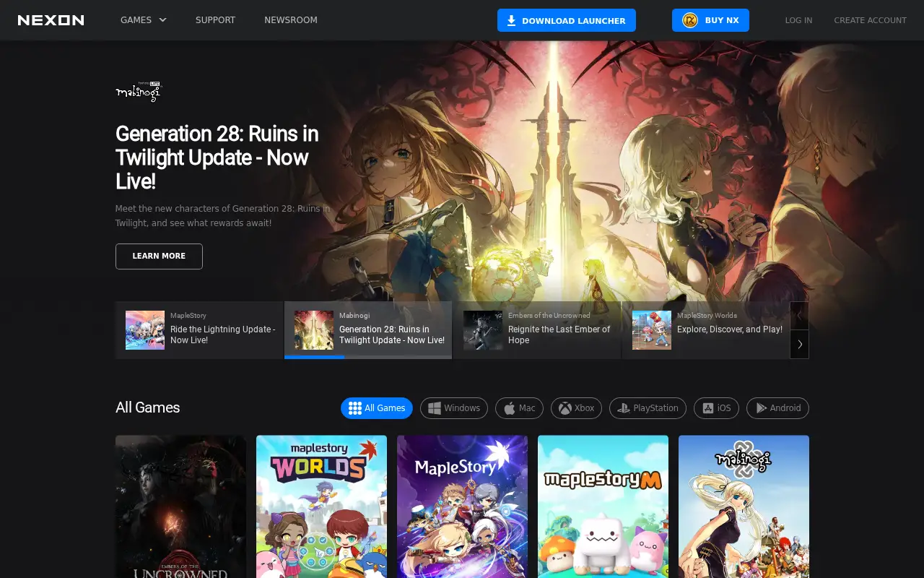
Task: Open Embers of the Uncrowned game card
Action: tap(180, 506)
